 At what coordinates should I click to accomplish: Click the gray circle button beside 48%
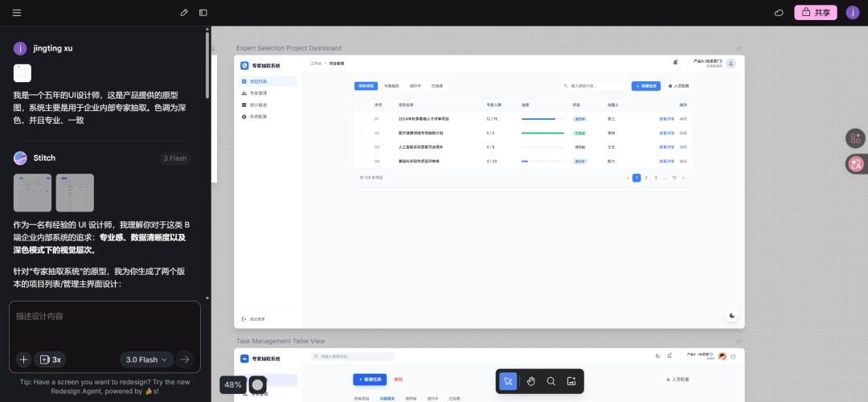(257, 385)
